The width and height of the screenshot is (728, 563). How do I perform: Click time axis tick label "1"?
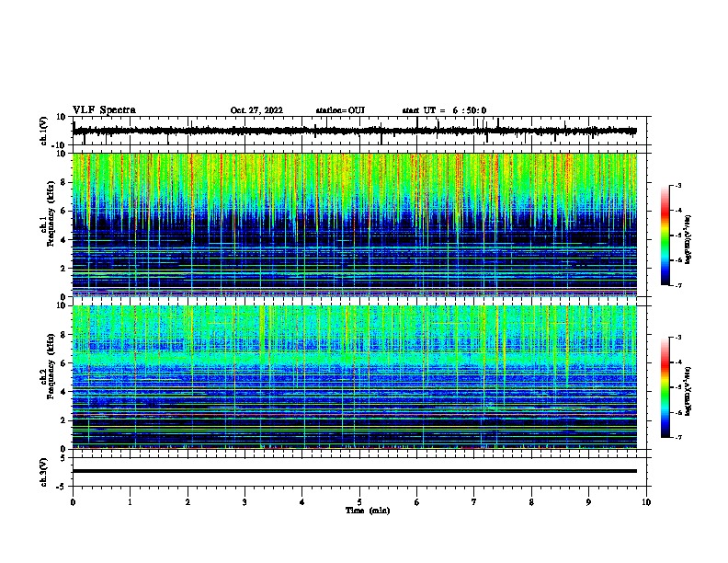131,502
